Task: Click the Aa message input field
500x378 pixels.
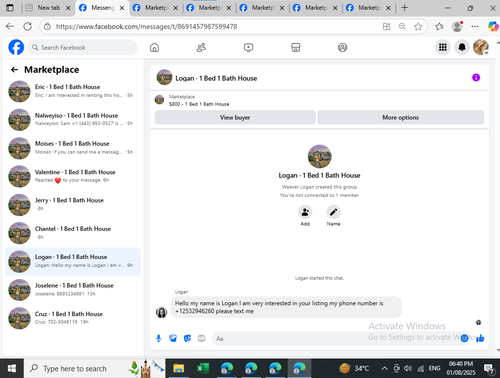Action: (x=337, y=339)
